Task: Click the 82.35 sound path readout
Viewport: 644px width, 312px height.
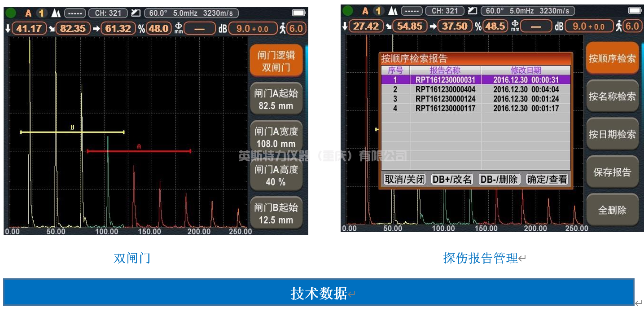Action: (73, 29)
